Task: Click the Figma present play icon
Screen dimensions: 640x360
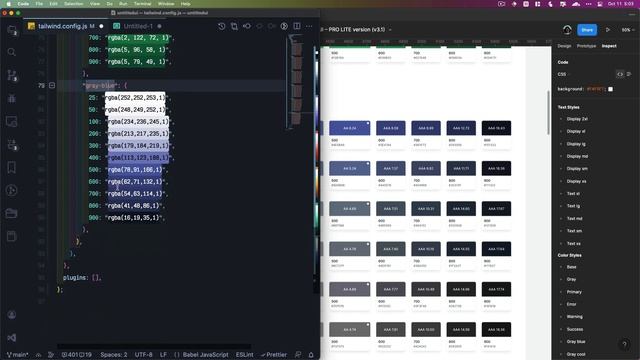Action: pos(608,30)
